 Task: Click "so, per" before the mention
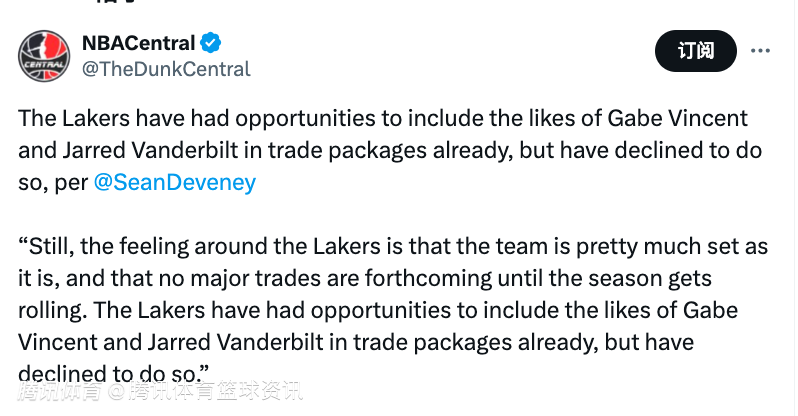tap(52, 183)
